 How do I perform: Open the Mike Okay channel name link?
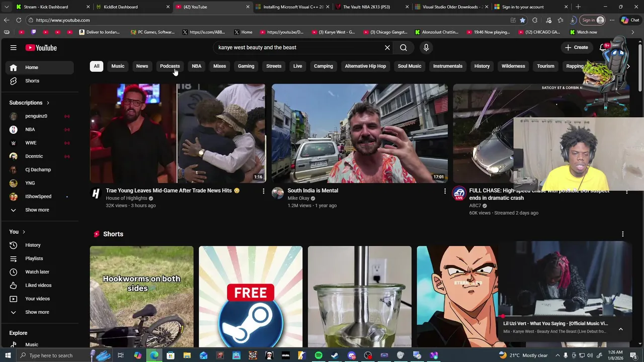point(298,198)
